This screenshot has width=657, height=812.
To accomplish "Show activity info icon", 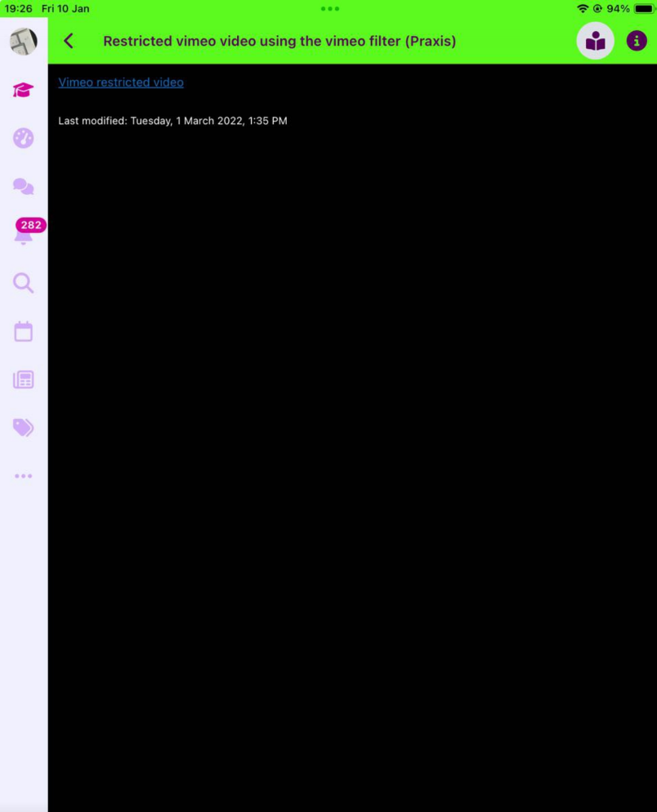I will click(637, 41).
